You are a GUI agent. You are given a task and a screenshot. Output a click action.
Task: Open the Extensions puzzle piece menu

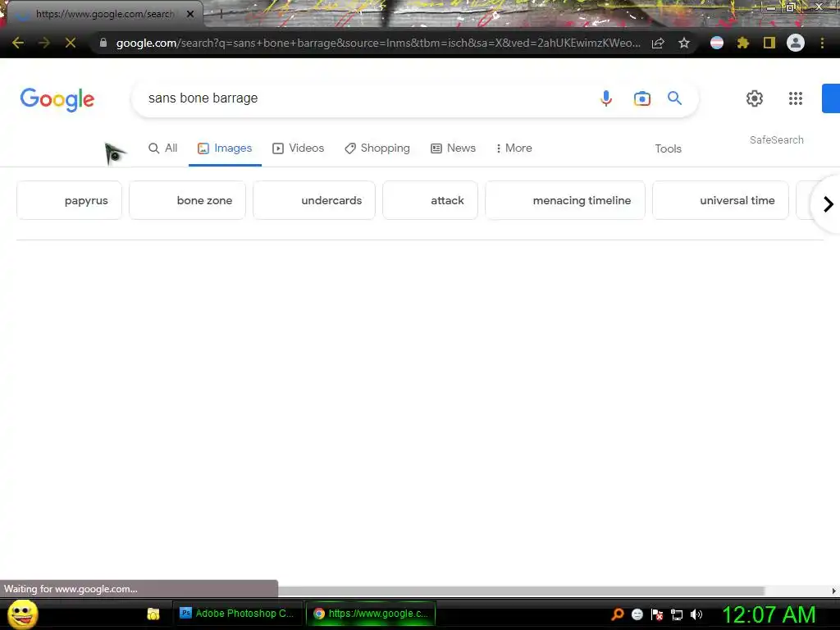(x=743, y=43)
